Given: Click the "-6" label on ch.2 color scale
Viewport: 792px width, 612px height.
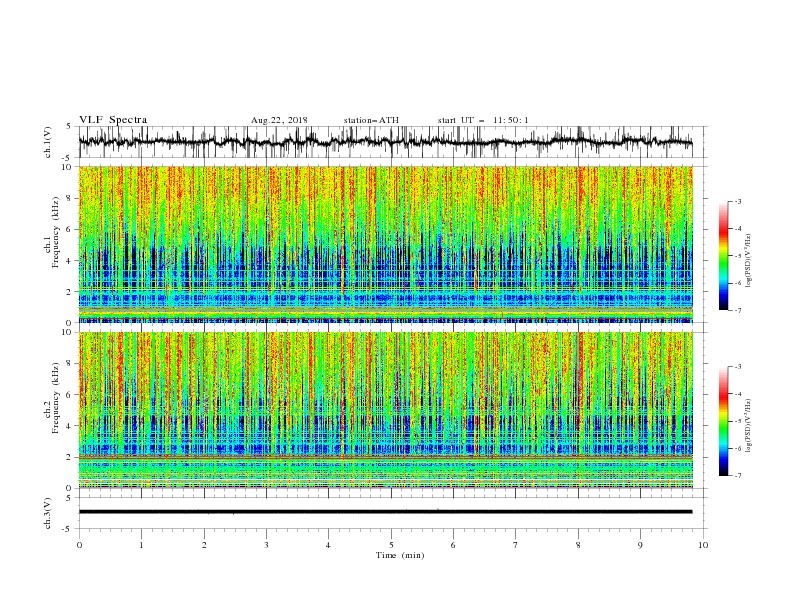Looking at the screenshot, I should point(738,448).
